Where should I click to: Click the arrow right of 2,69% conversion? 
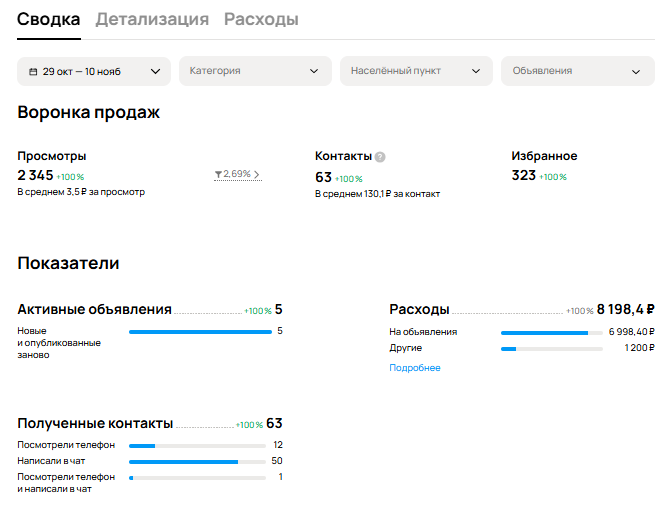click(x=257, y=175)
